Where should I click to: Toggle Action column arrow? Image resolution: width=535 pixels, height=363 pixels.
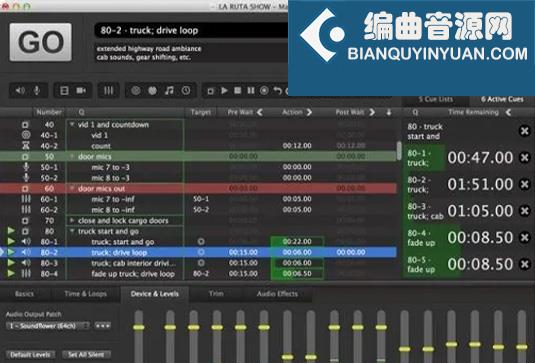click(x=309, y=112)
